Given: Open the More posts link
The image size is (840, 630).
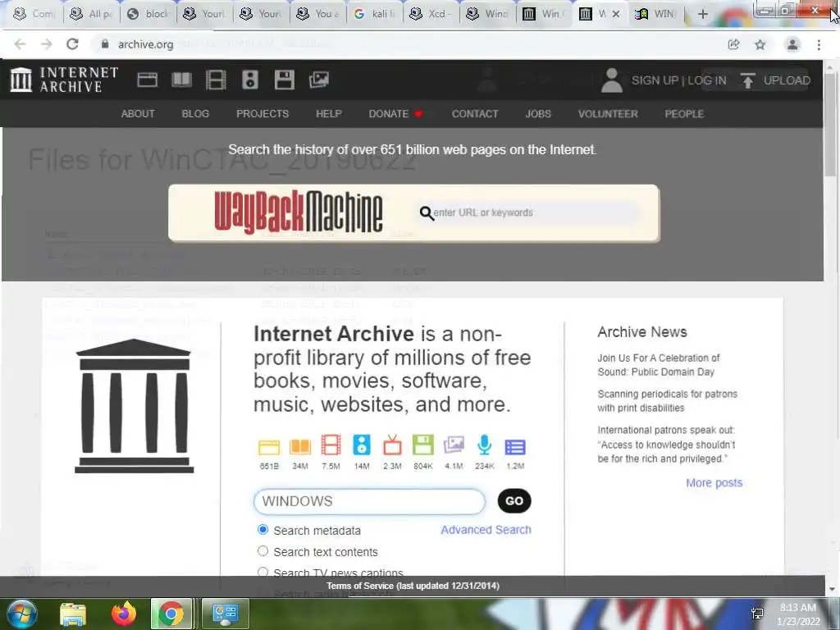Looking at the screenshot, I should (x=714, y=482).
